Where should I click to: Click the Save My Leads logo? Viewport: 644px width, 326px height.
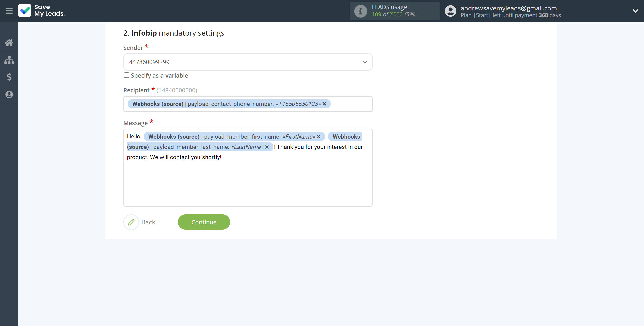point(42,11)
